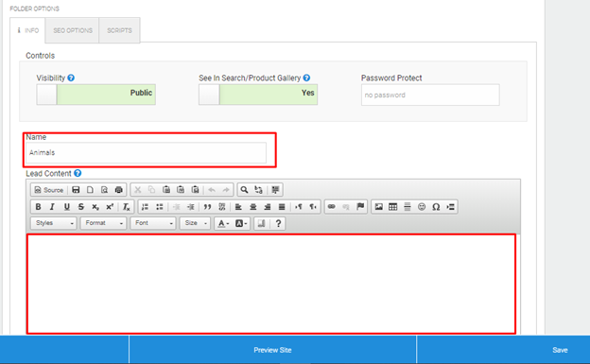Align text left
Screen dimensions: 590x364
[238, 207]
